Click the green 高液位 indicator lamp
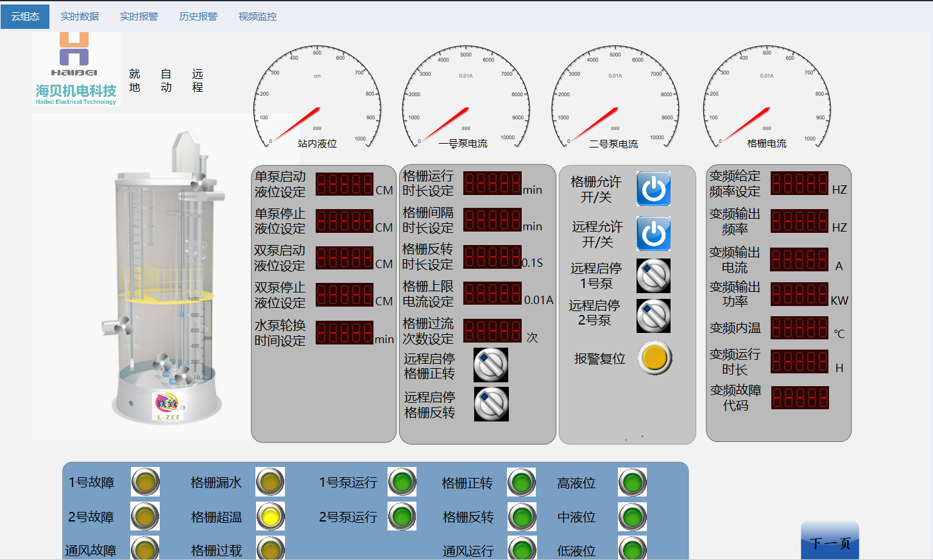Viewport: 933px width, 560px height. coord(633,482)
